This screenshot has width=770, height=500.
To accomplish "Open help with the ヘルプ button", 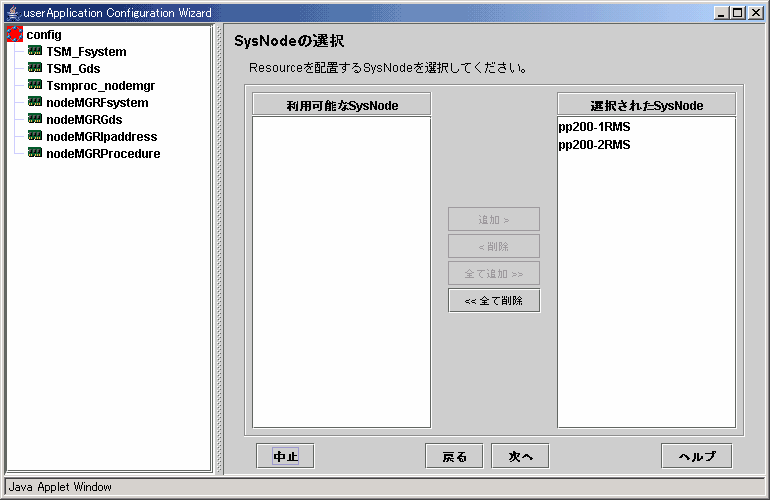I will pyautogui.click(x=696, y=456).
